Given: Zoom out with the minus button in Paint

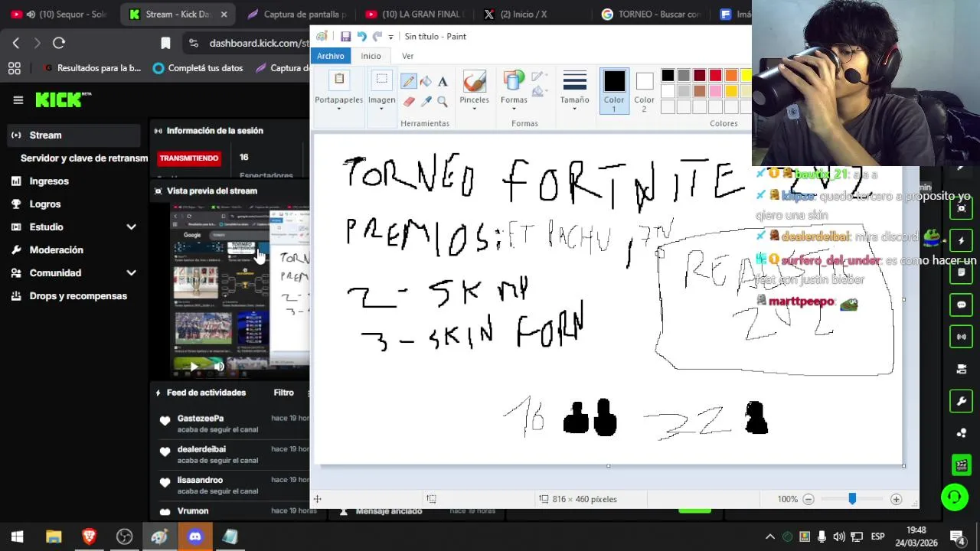Looking at the screenshot, I should click(x=808, y=499).
